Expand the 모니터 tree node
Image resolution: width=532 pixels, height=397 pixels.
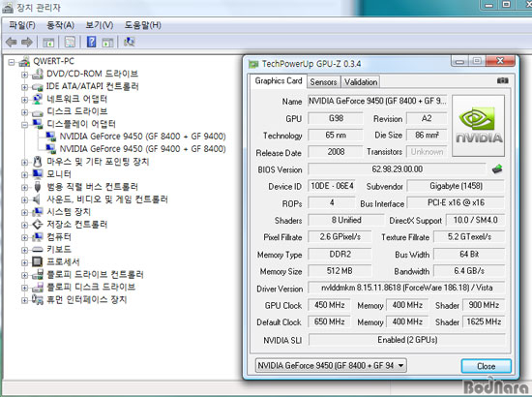24,174
